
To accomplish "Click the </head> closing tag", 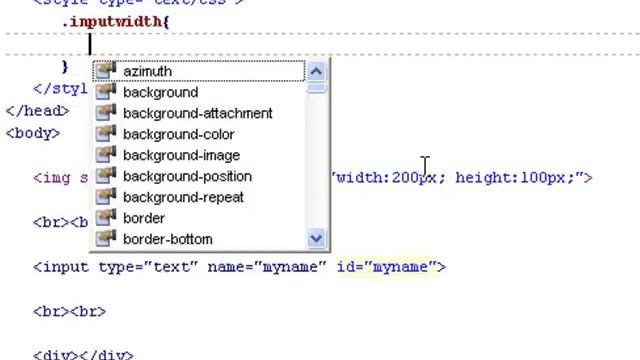I will (38, 111).
